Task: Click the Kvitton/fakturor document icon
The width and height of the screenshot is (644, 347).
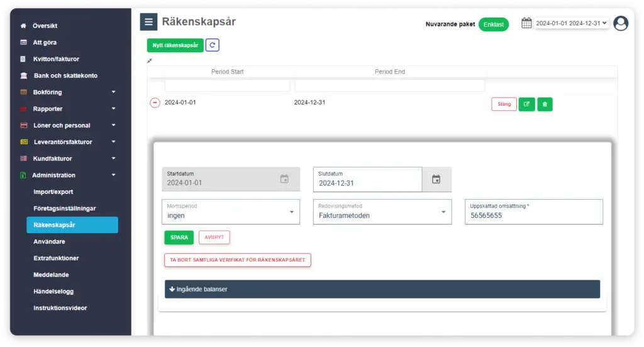Action: (23, 59)
